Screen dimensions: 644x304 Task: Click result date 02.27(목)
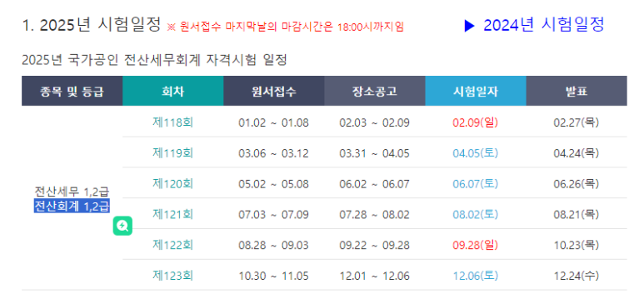tap(577, 122)
